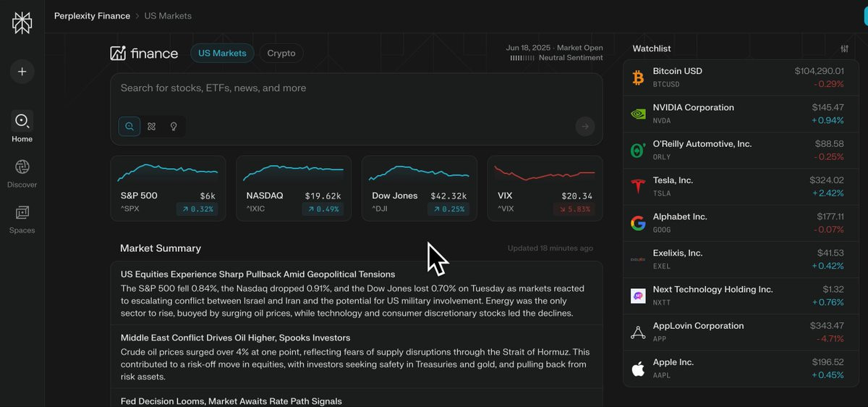Click the NASDAQ 0.49% change badge
Image resolution: width=868 pixels, height=407 pixels.
click(x=323, y=209)
